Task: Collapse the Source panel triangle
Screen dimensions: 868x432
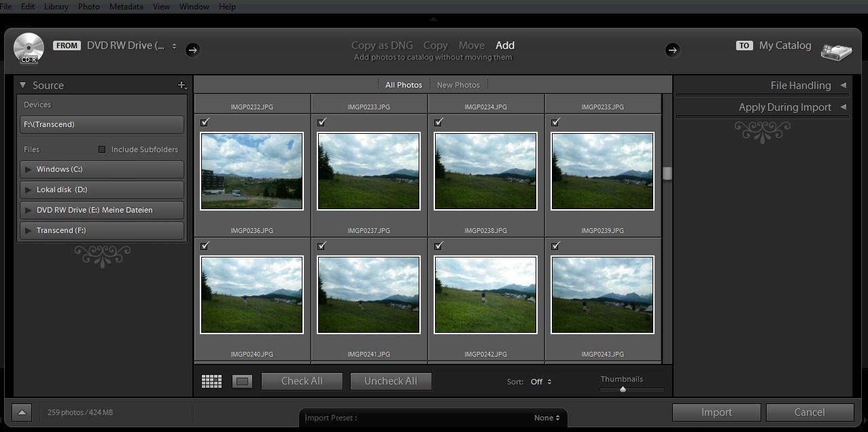Action: coord(23,86)
